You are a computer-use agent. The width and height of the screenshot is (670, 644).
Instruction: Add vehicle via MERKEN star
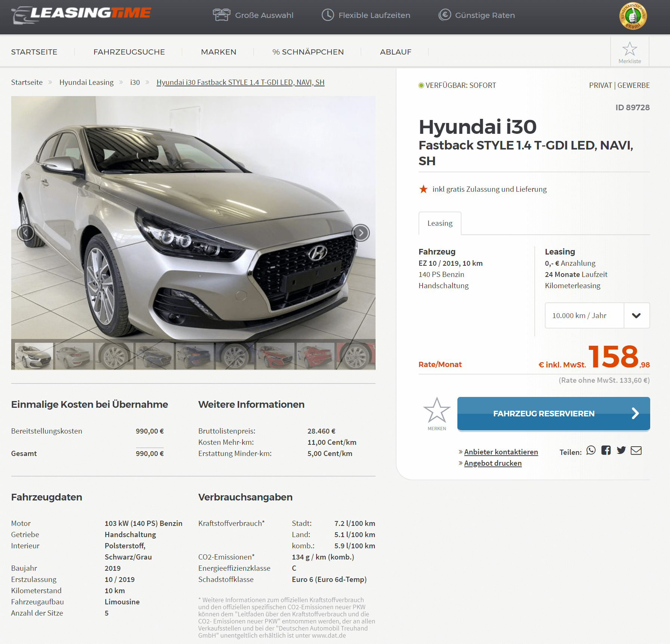[x=437, y=410]
